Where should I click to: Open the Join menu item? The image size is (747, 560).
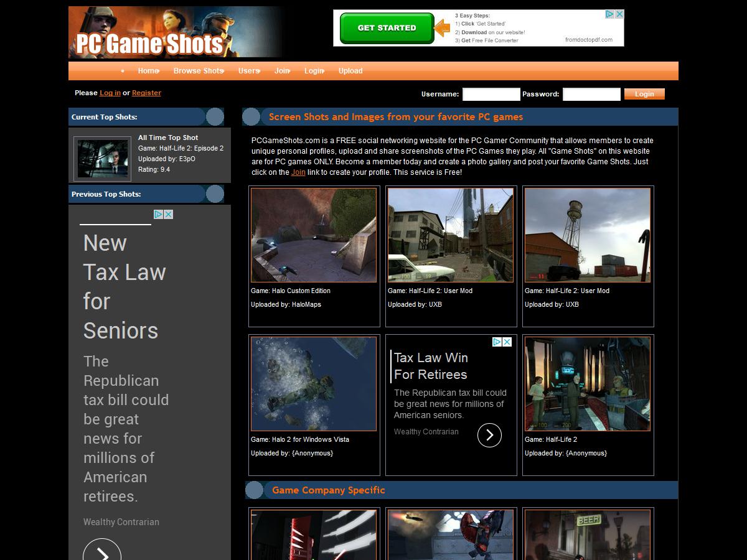tap(282, 71)
